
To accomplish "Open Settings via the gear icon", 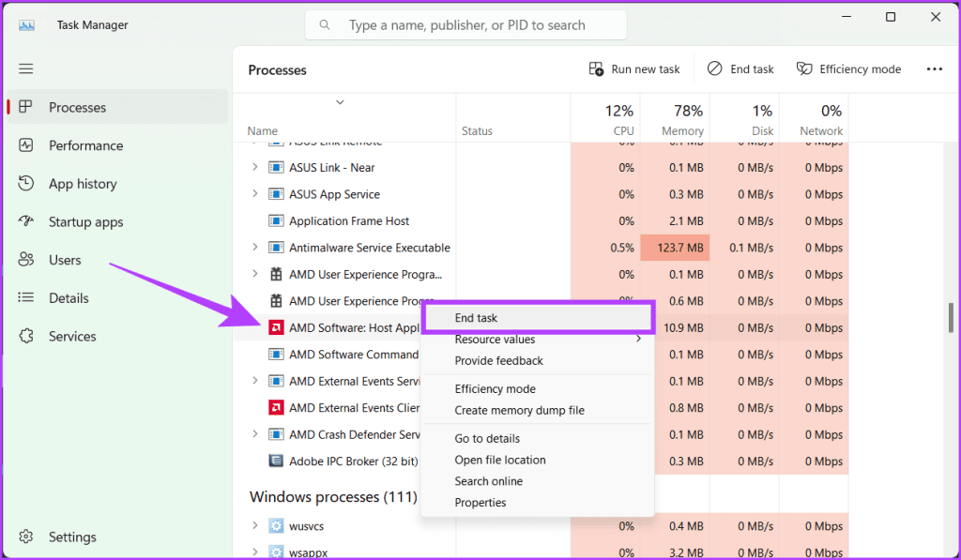I will [x=26, y=537].
